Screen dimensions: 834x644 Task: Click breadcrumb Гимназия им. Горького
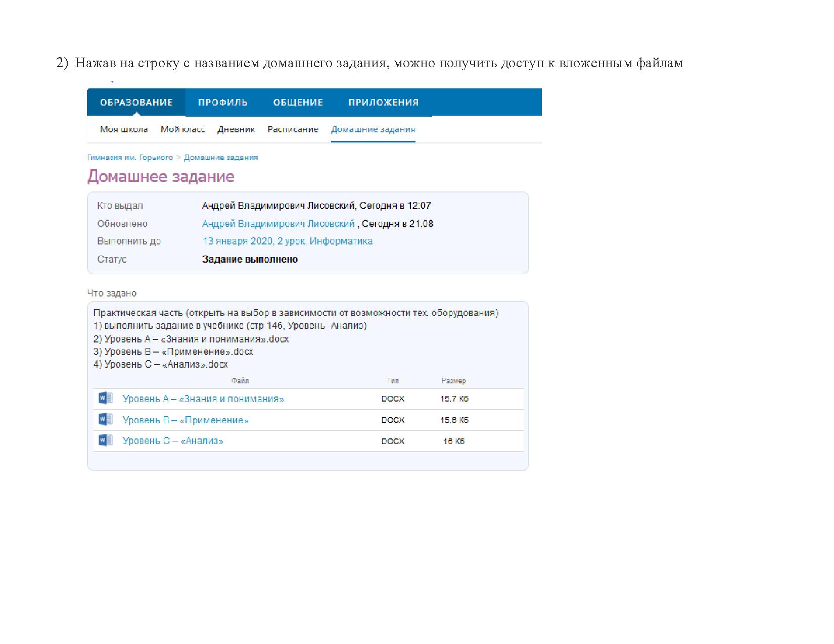(130, 158)
